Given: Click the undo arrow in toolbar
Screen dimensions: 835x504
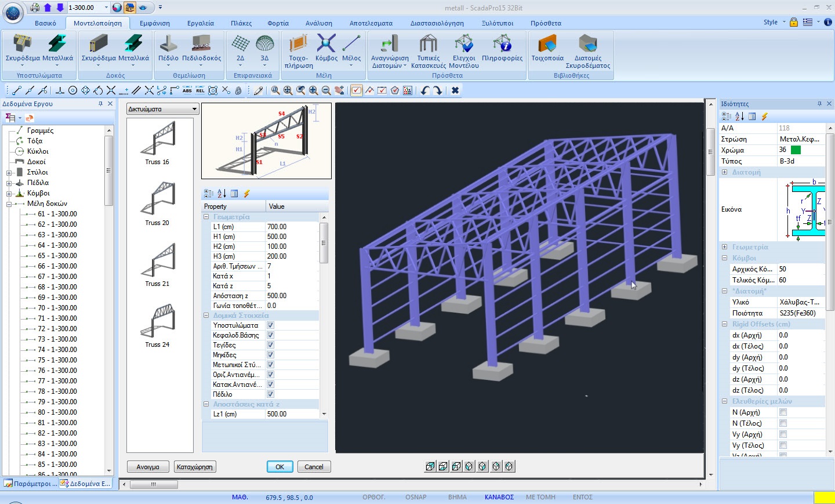Looking at the screenshot, I should [425, 90].
